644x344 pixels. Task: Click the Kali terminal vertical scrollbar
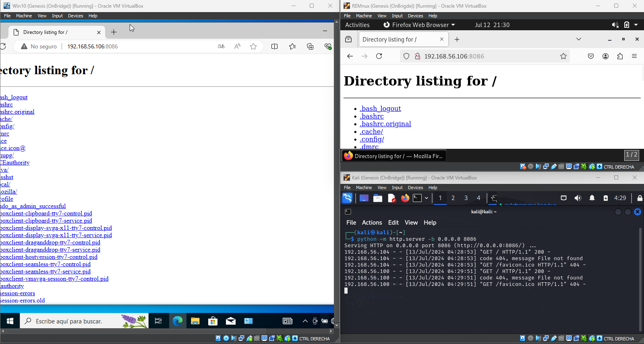(640, 279)
